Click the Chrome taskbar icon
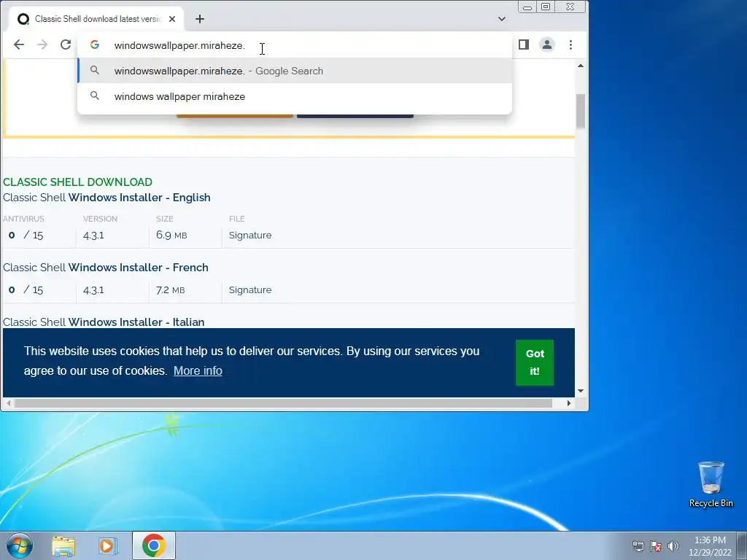The image size is (747, 560). pos(154,545)
